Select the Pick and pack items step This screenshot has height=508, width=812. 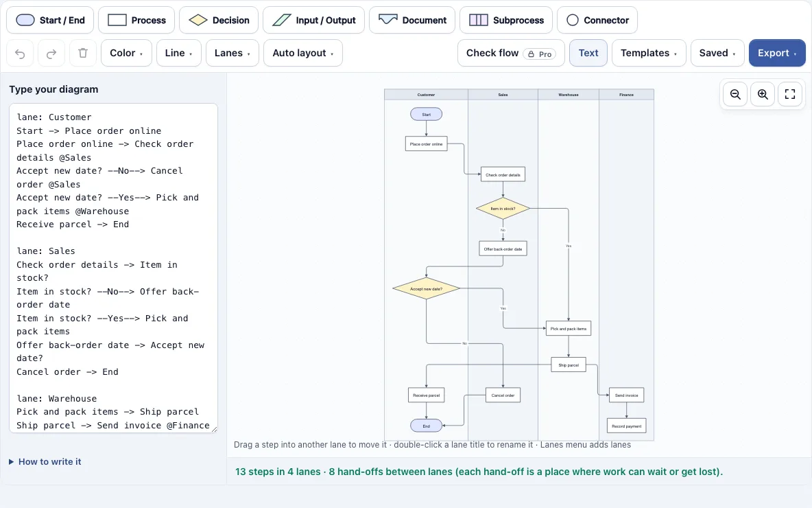tap(569, 329)
